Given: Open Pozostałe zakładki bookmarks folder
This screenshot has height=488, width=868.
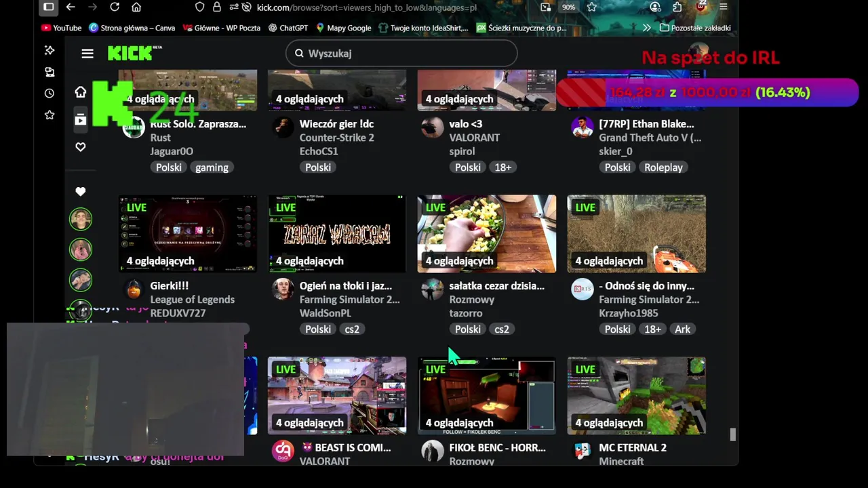Looking at the screenshot, I should click(x=695, y=28).
